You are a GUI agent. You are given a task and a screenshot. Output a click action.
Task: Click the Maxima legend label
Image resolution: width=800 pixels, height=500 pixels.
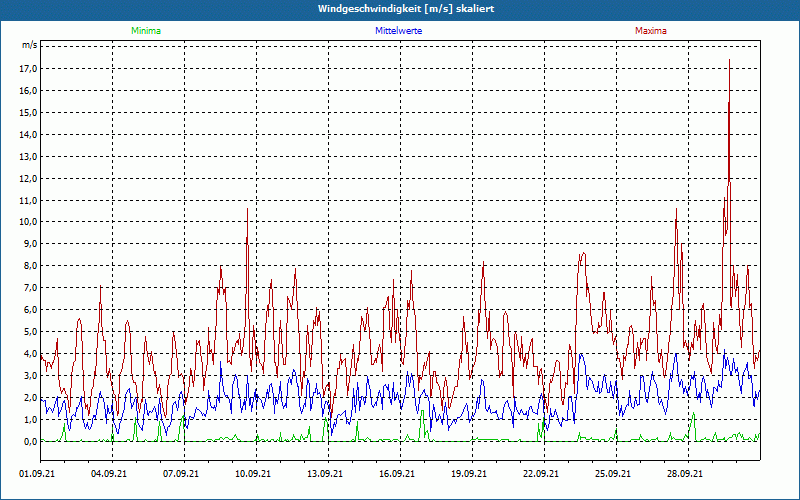pyautogui.click(x=651, y=31)
